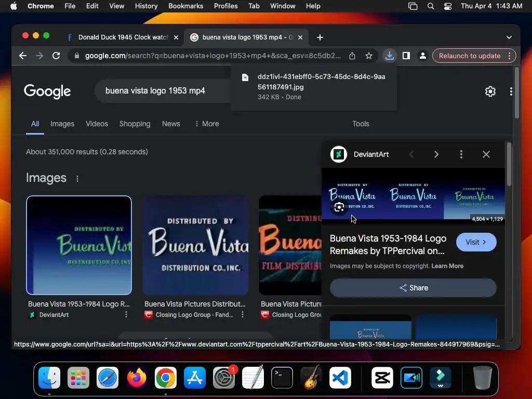The width and height of the screenshot is (532, 399).
Task: Open macOS Control Center icon
Action: coord(447,6)
